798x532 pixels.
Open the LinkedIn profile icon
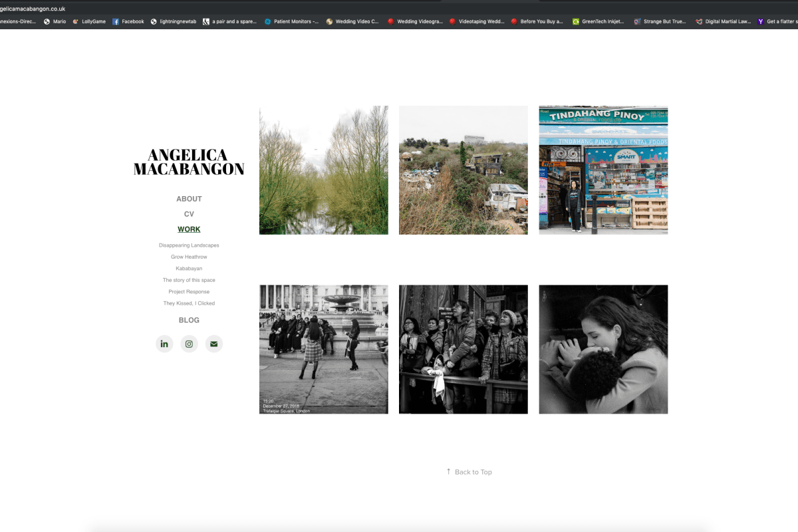164,344
